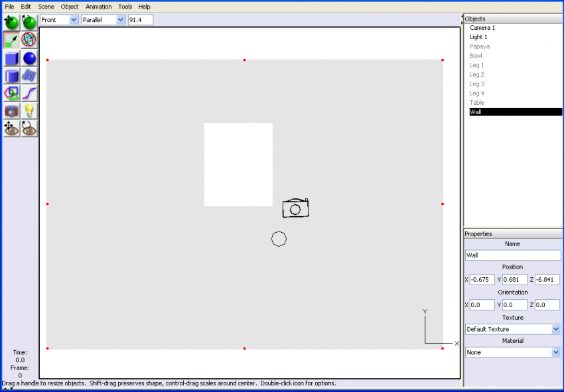Image resolution: width=564 pixels, height=392 pixels.
Task: Activate the Scale tool
Action: [10, 40]
